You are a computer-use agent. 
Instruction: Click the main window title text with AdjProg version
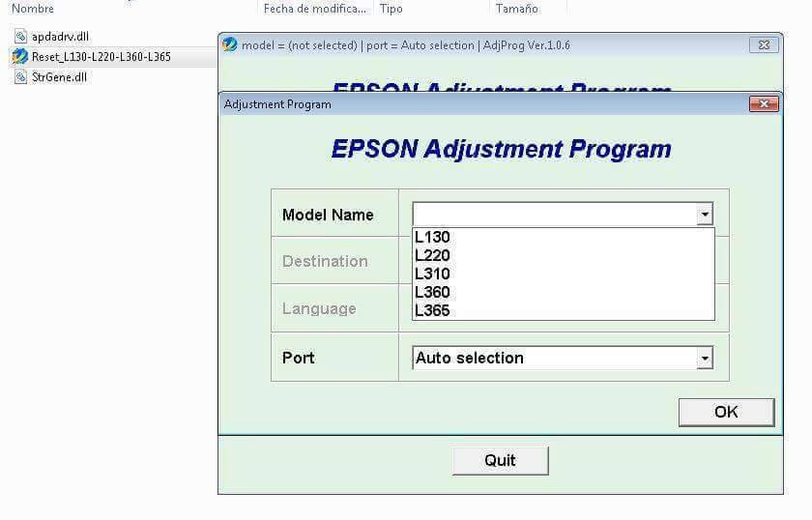(x=406, y=45)
